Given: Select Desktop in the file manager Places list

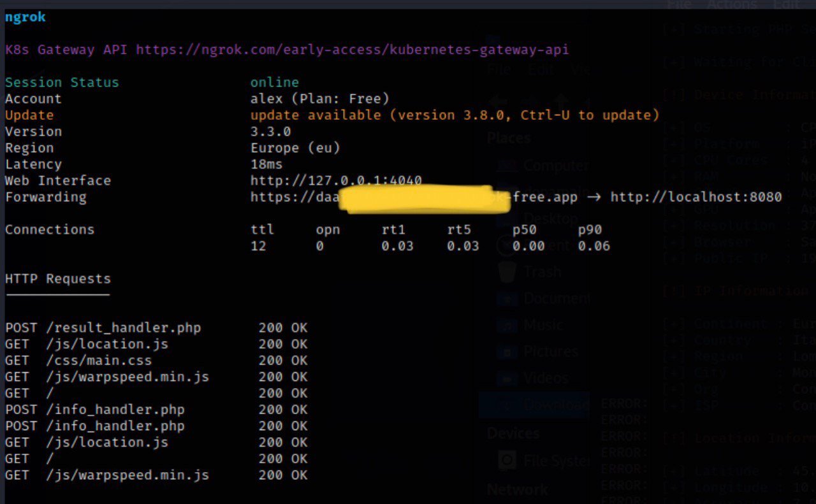Looking at the screenshot, I should [551, 219].
